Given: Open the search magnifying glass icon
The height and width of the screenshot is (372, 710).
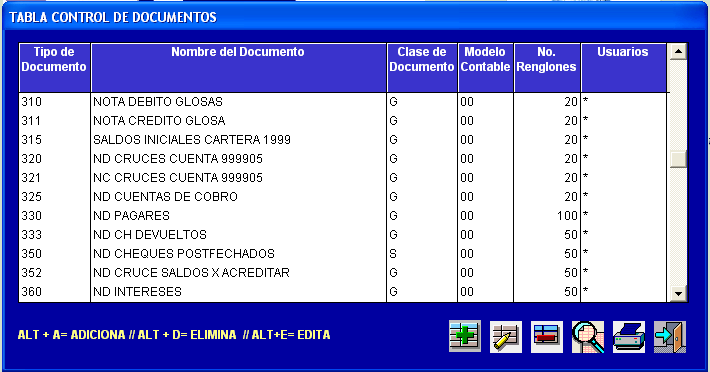Looking at the screenshot, I should pyautogui.click(x=588, y=337).
